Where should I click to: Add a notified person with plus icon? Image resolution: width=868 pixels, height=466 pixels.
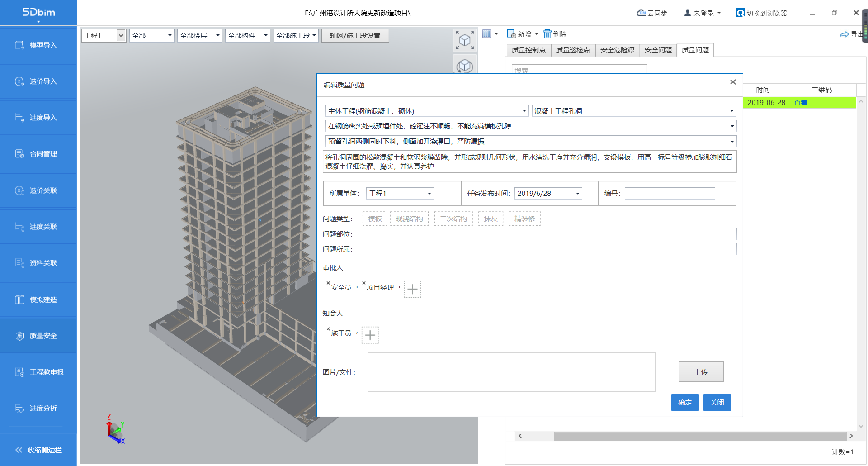(370, 335)
